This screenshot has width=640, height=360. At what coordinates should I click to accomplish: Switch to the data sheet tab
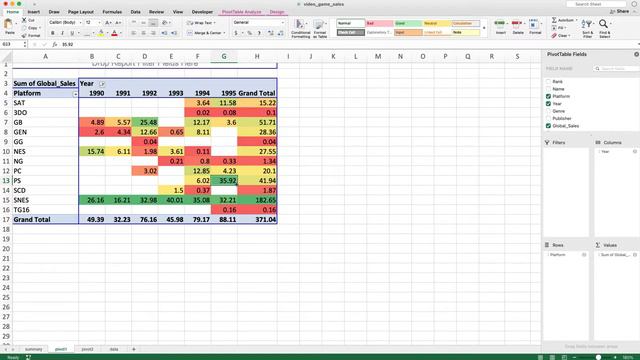pos(114,349)
